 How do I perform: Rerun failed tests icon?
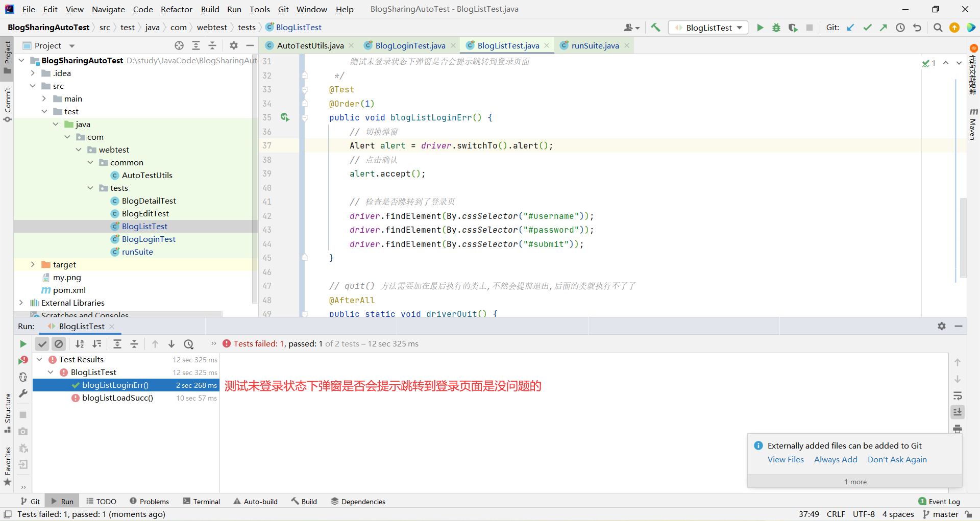23,360
